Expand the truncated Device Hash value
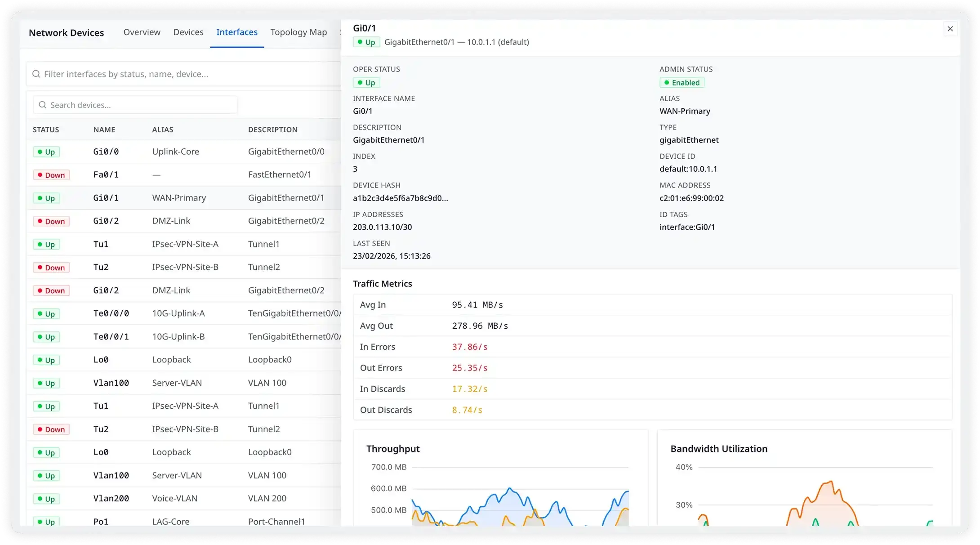 click(400, 198)
